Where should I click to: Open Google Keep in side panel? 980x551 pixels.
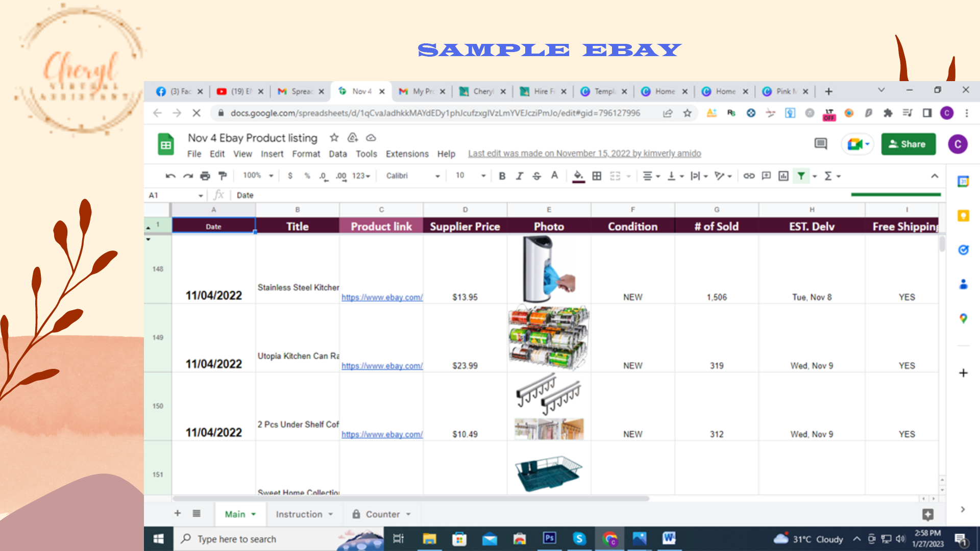tap(963, 216)
